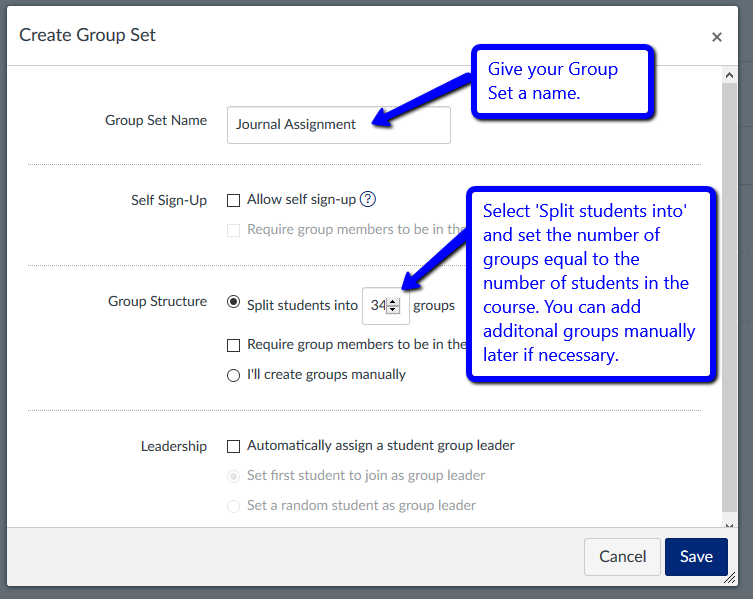Viewport: 753px width, 599px height.
Task: Enable the Allow self sign-up checkbox
Action: (x=234, y=200)
